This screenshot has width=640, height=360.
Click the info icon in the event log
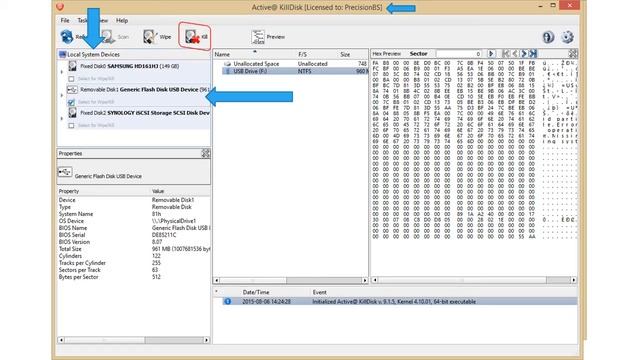pos(227,302)
